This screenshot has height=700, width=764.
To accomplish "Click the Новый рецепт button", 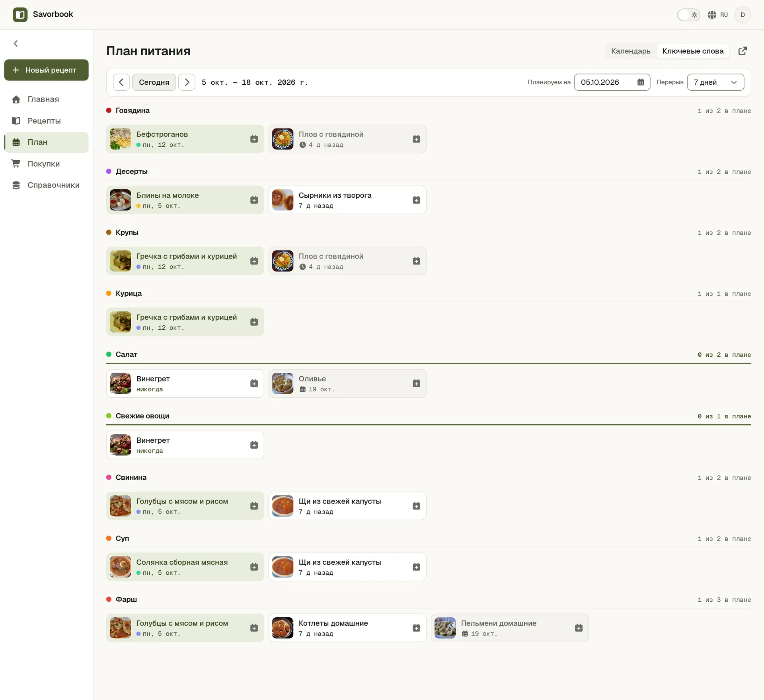I will [46, 70].
